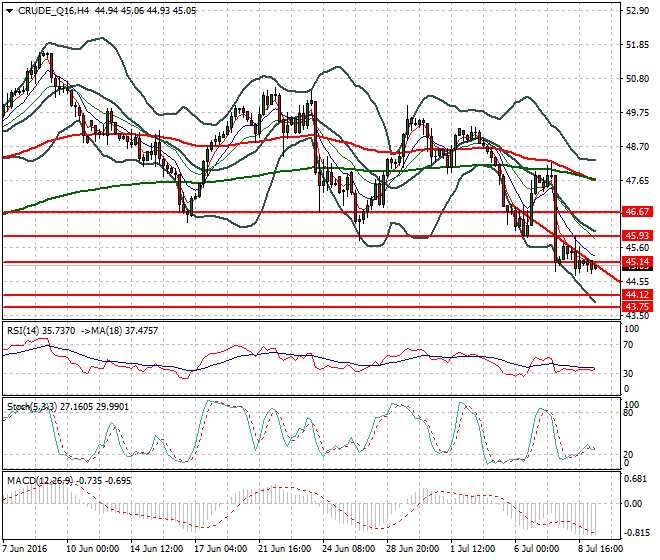660x560 pixels.
Task: Click the RSI scale value 30
Action: (628, 373)
